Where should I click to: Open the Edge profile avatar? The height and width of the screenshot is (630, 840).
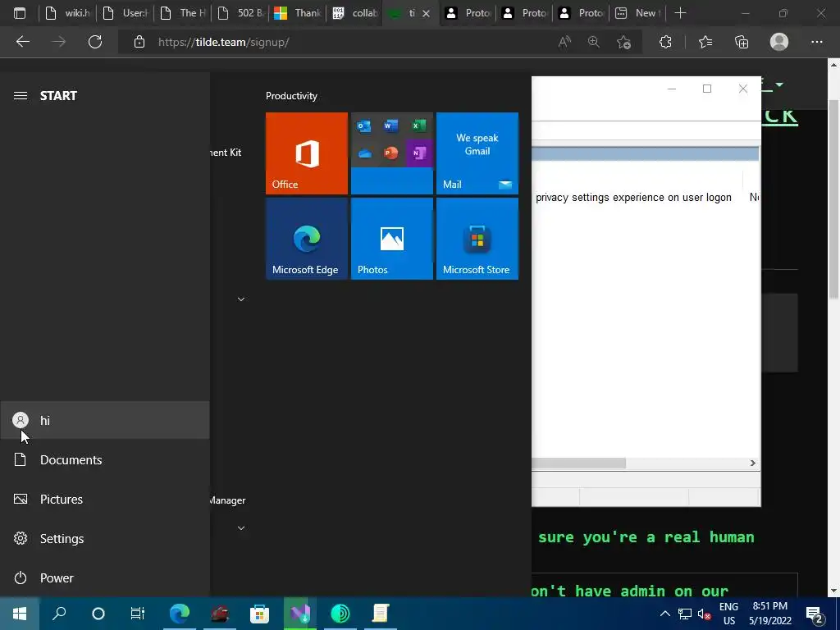[779, 42]
